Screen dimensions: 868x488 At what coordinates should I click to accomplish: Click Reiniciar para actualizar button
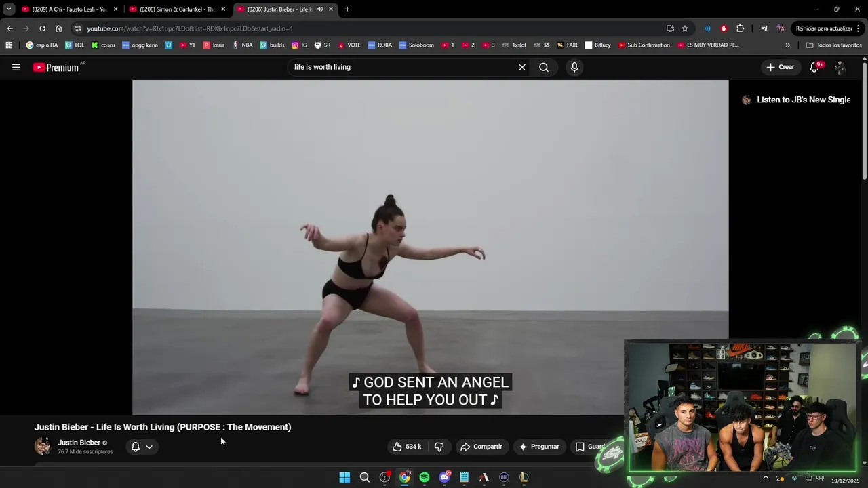[x=828, y=28]
